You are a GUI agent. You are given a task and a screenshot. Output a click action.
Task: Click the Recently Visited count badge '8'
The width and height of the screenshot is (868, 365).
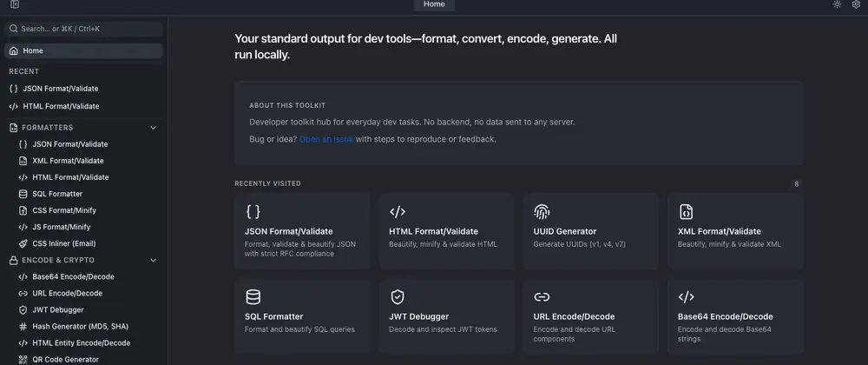[797, 184]
